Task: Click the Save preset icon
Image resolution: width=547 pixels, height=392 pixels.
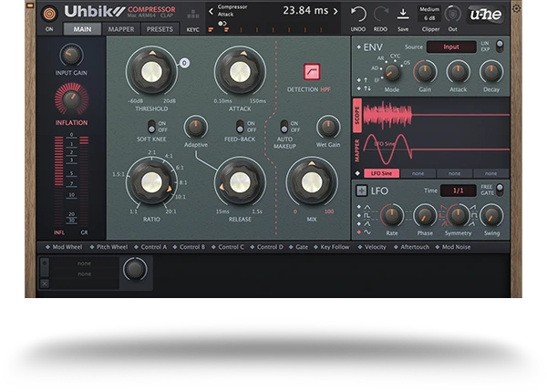Action: [403, 13]
